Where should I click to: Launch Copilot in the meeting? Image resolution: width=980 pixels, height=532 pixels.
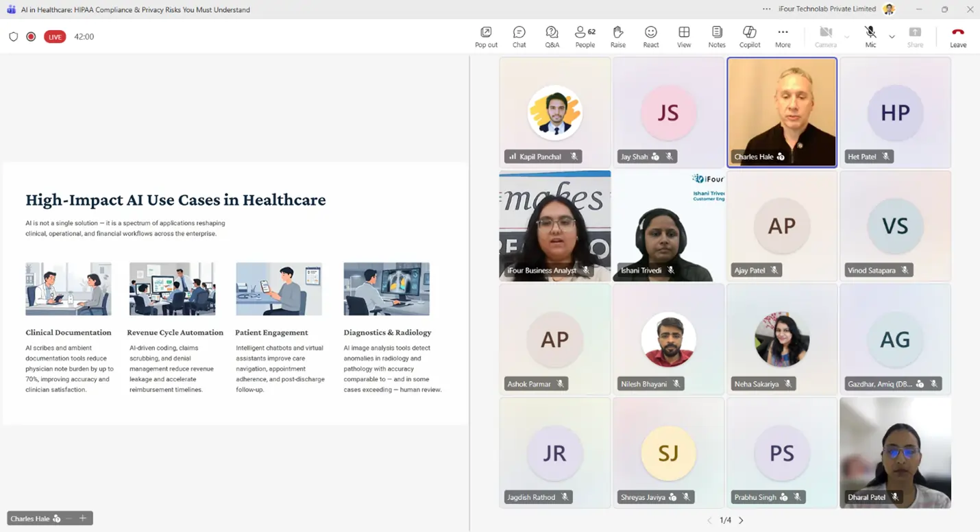750,37
